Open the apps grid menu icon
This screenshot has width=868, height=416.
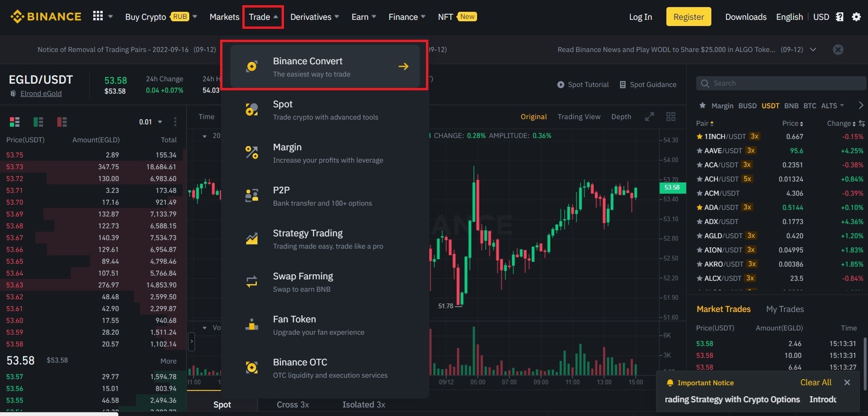(98, 16)
